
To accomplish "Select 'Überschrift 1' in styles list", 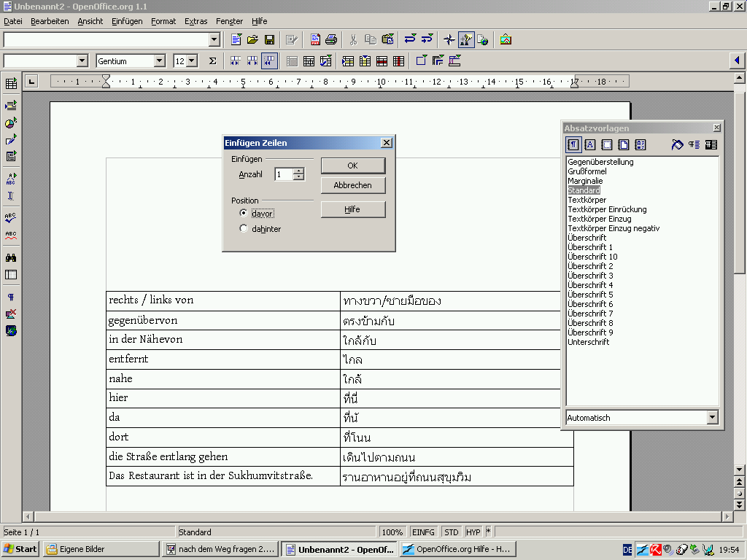I will [590, 247].
